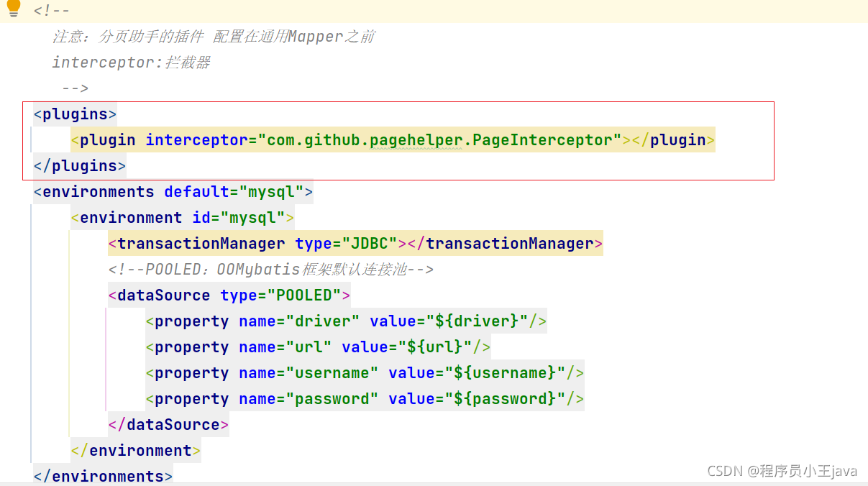Click the opening plugins tag
The image size is (868, 486).
point(75,114)
